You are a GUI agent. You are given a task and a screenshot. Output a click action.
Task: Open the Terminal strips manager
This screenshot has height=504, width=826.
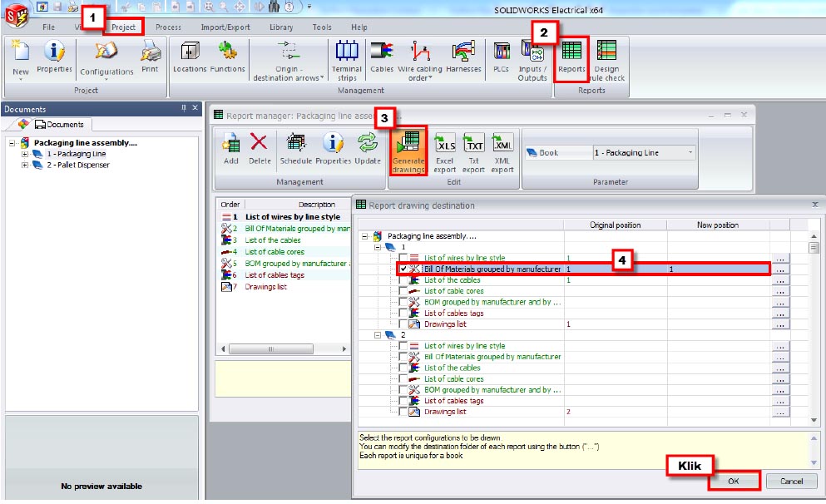(x=347, y=58)
